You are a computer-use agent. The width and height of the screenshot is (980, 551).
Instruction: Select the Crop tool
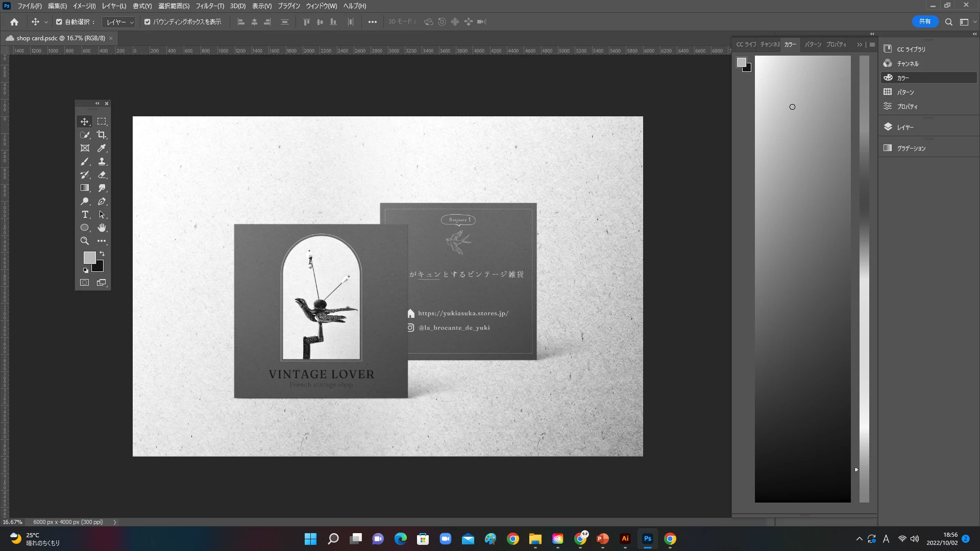click(102, 135)
